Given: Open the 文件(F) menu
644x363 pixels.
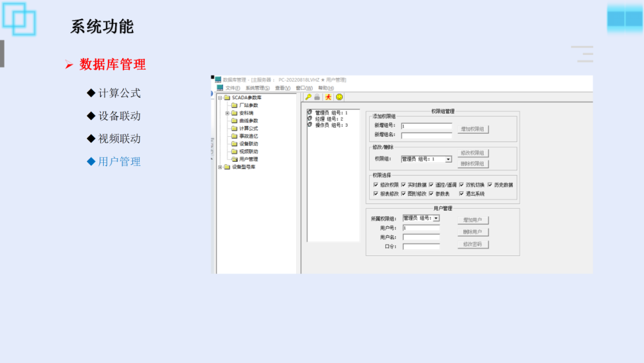Looking at the screenshot, I should [233, 88].
